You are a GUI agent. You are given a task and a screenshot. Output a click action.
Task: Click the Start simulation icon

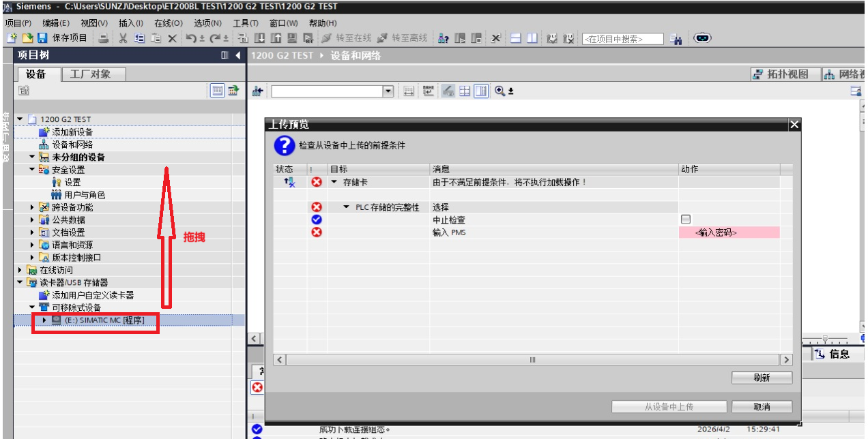pyautogui.click(x=292, y=38)
